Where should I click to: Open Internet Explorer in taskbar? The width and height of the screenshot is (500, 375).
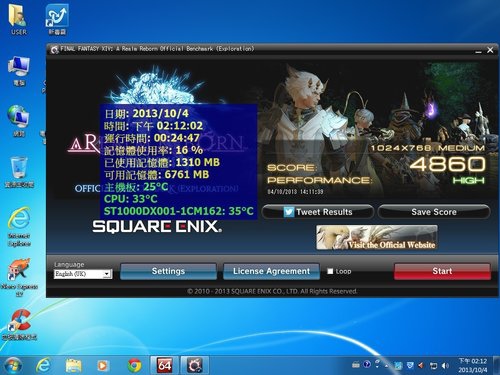click(43, 366)
